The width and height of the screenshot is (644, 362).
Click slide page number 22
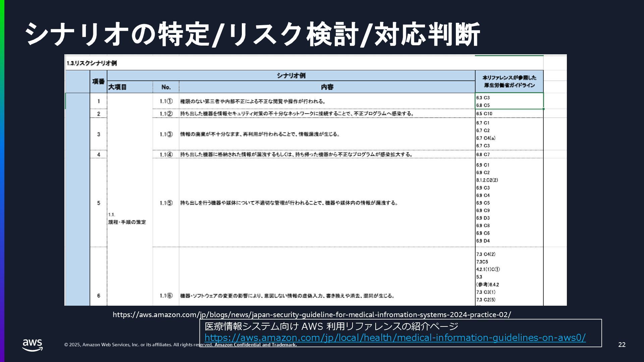[x=622, y=345]
